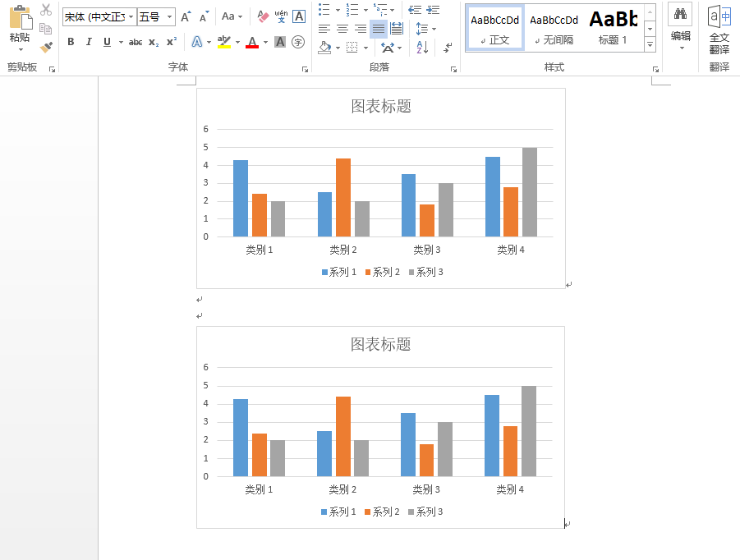740x560 pixels.
Task: Apply the 无间隔 style
Action: 554,27
